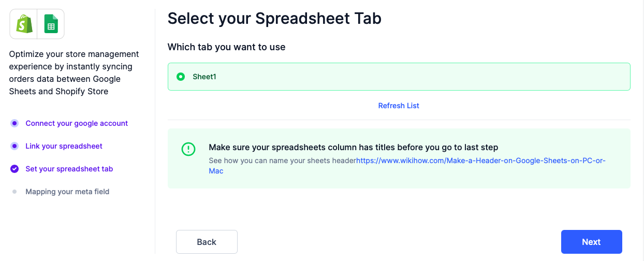The image size is (644, 261).
Task: Click the Sheet1 option label
Action: click(x=204, y=77)
